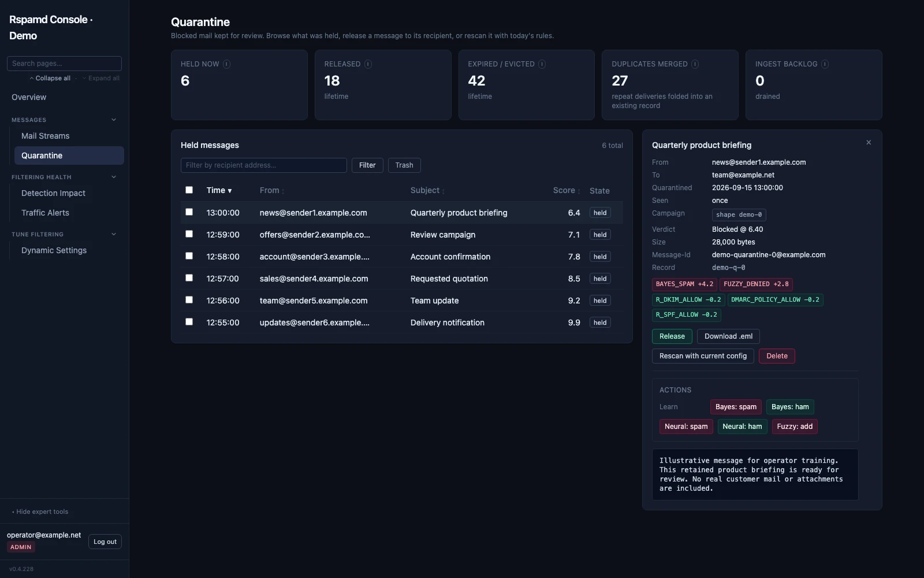Open the Requested quotation message

coord(449,279)
